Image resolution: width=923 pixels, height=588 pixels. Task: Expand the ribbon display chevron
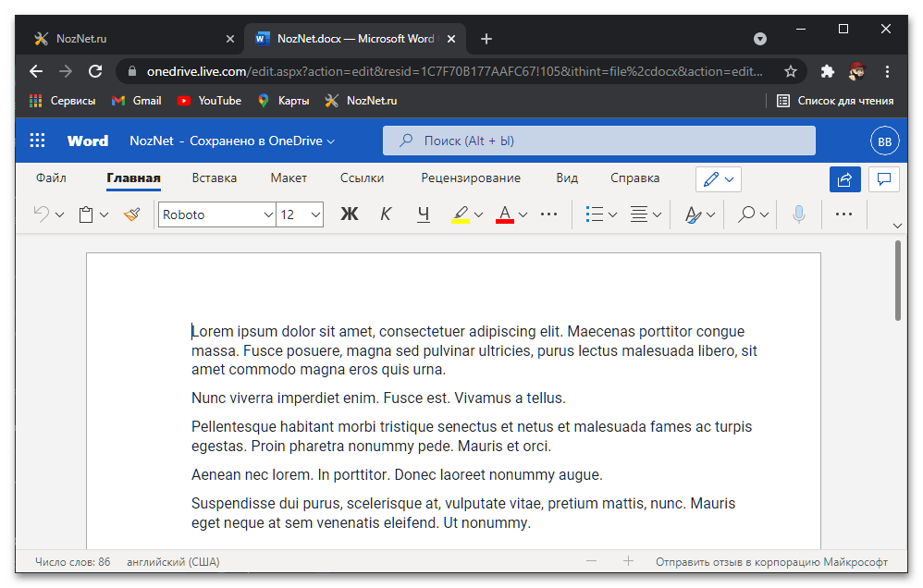[x=897, y=226]
